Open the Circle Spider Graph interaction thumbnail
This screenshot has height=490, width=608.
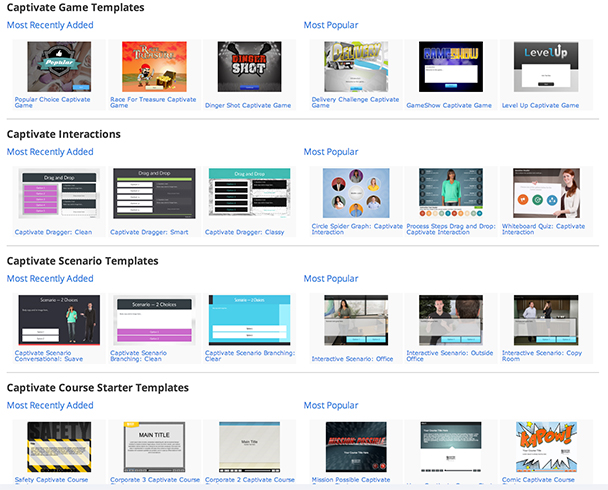[356, 193]
